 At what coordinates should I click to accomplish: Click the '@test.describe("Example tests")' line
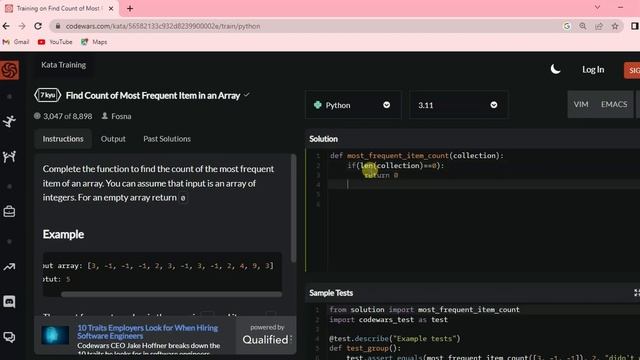click(394, 339)
